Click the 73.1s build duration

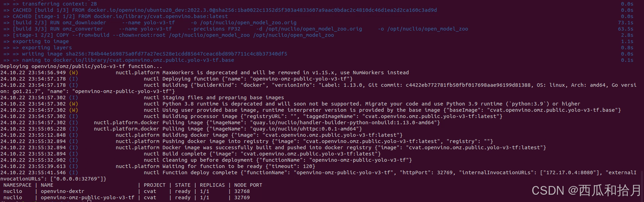pyautogui.click(x=625, y=23)
